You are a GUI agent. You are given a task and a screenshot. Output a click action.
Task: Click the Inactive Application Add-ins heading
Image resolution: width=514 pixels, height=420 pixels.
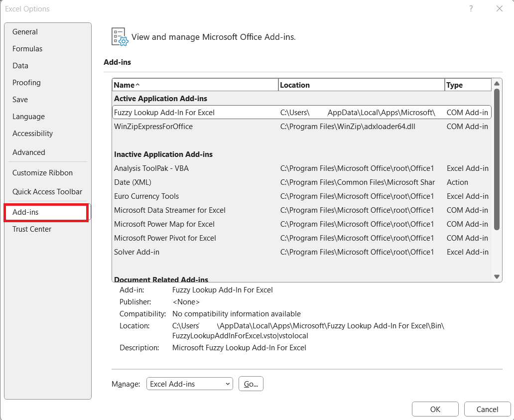tap(163, 154)
